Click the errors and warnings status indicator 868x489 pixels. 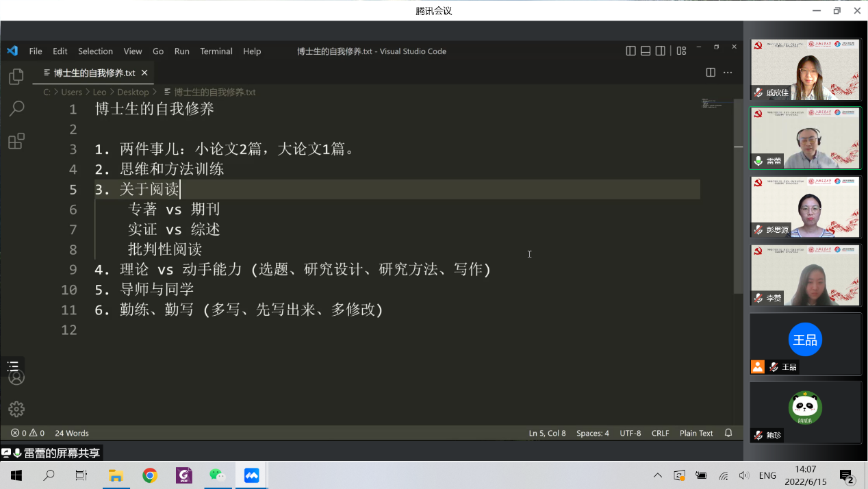[x=27, y=433]
